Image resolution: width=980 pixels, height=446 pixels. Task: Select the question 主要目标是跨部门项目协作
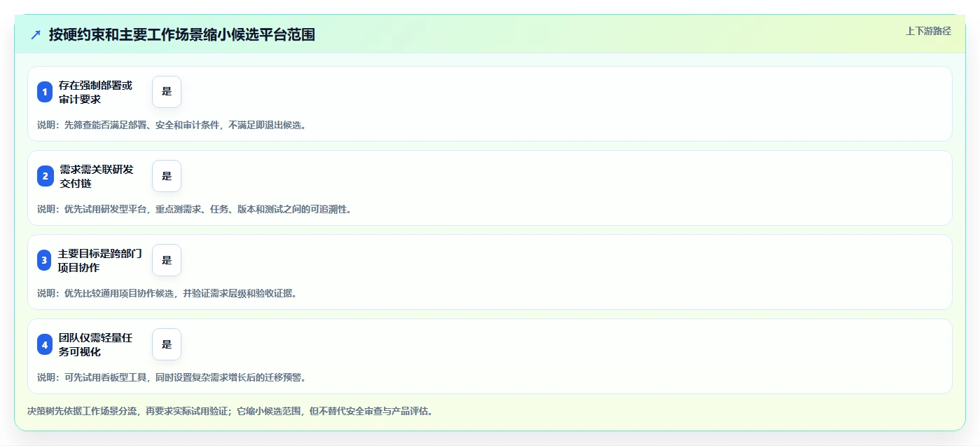coord(100,260)
